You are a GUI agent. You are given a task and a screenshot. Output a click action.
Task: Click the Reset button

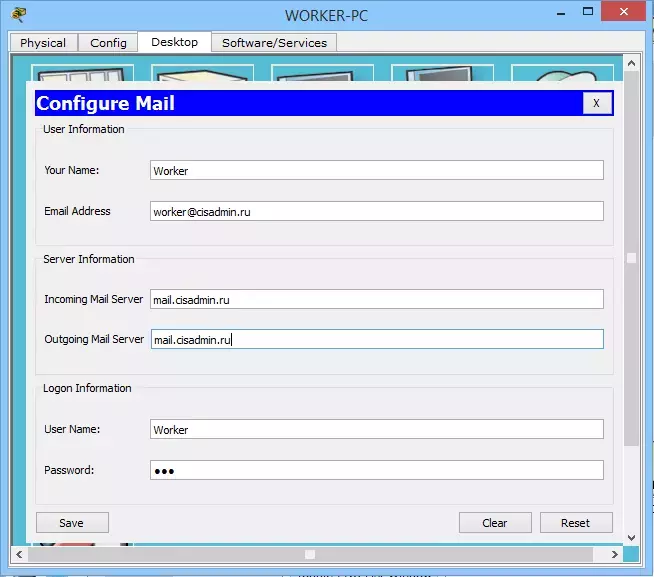coord(576,523)
